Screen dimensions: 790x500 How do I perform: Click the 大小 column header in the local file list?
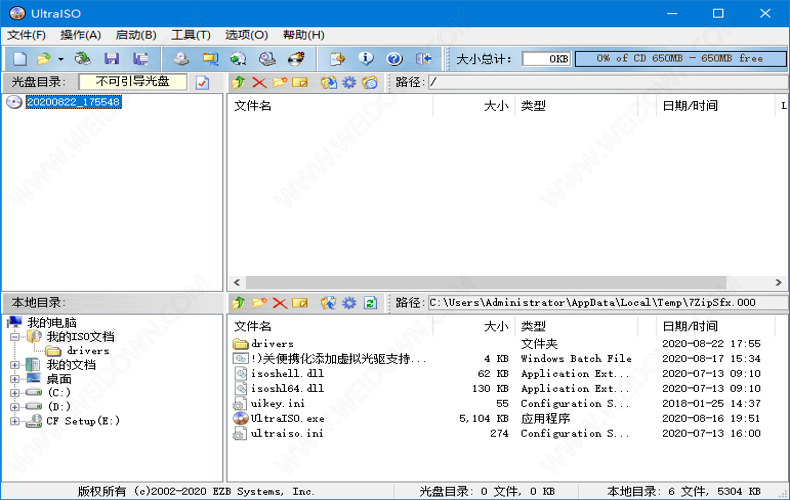coord(495,326)
